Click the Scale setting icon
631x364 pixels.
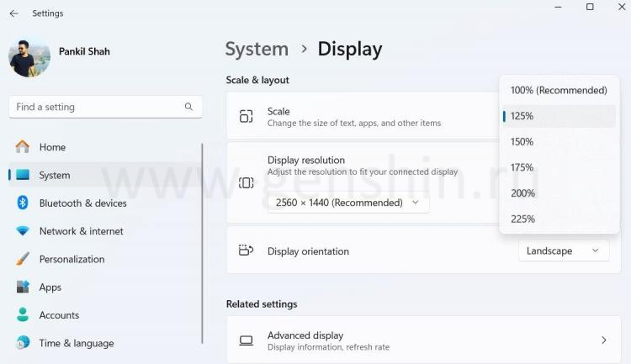point(247,116)
